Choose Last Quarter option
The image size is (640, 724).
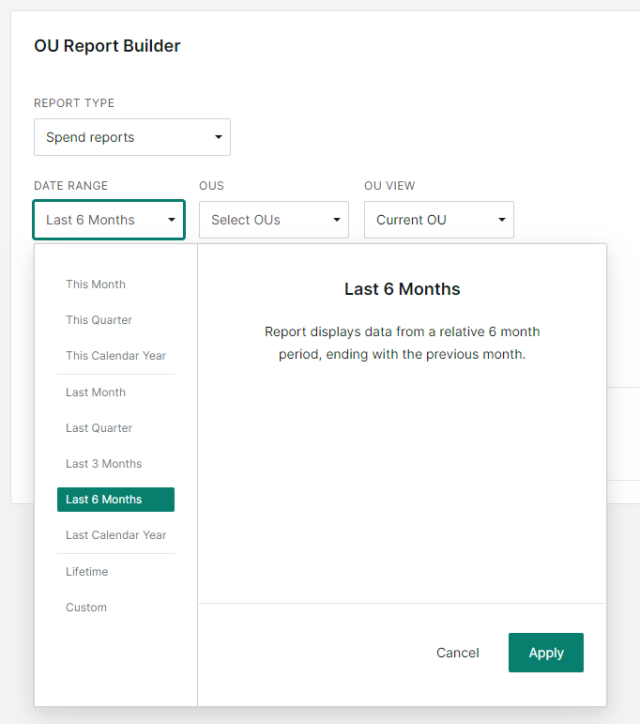tap(99, 428)
